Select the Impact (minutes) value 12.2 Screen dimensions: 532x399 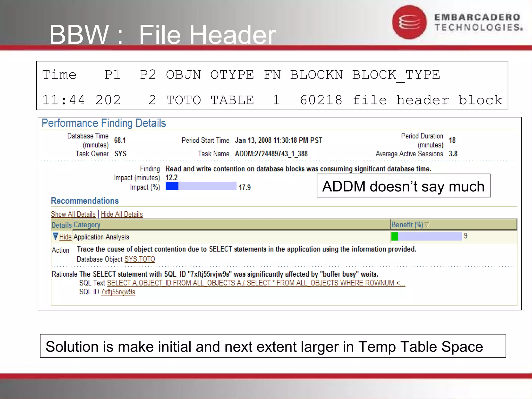[171, 177]
